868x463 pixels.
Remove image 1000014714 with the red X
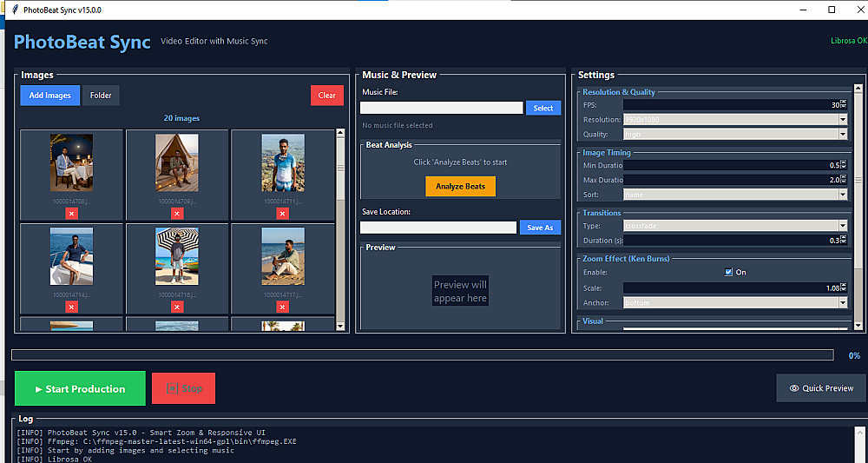pyautogui.click(x=71, y=307)
